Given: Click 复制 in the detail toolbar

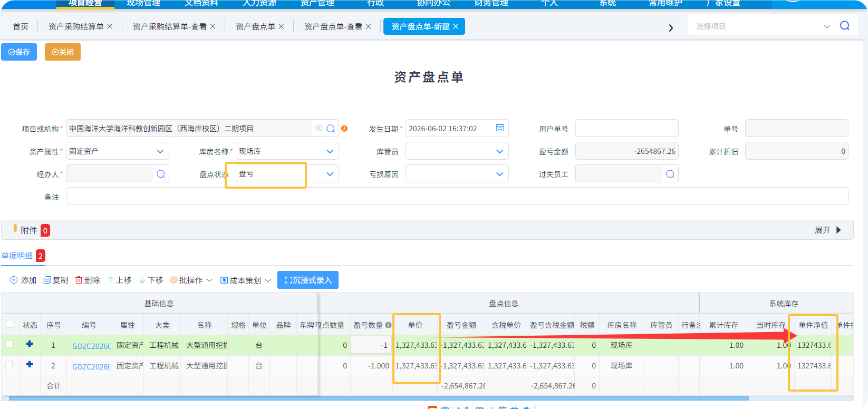Looking at the screenshot, I should pos(56,280).
